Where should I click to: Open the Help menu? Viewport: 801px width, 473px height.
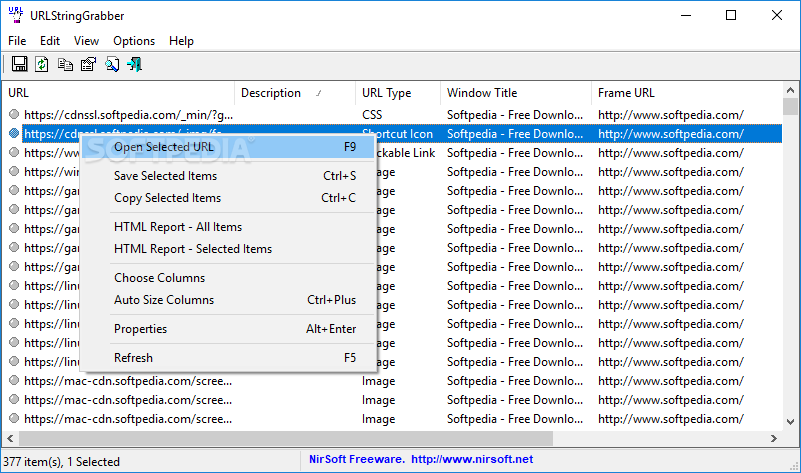point(181,41)
